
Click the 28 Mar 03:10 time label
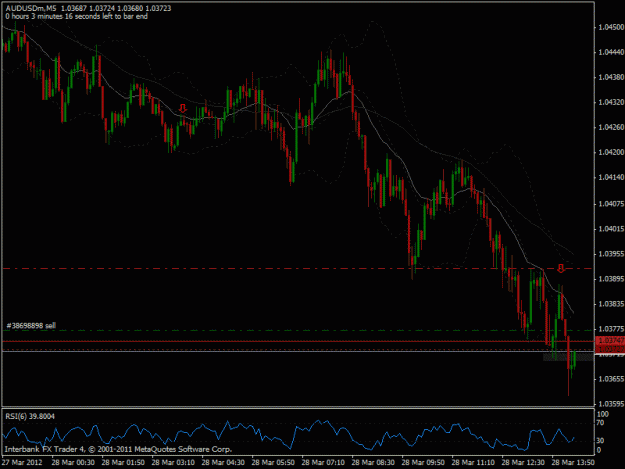tap(173, 463)
